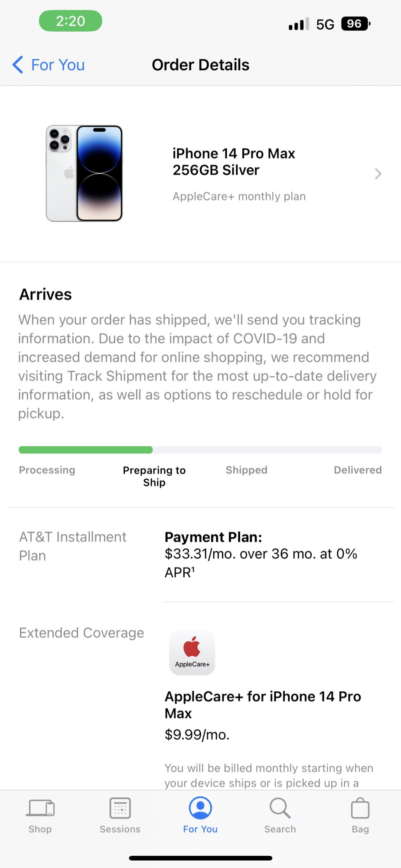Tap the Shop tab icon
The width and height of the screenshot is (401, 868).
(41, 808)
